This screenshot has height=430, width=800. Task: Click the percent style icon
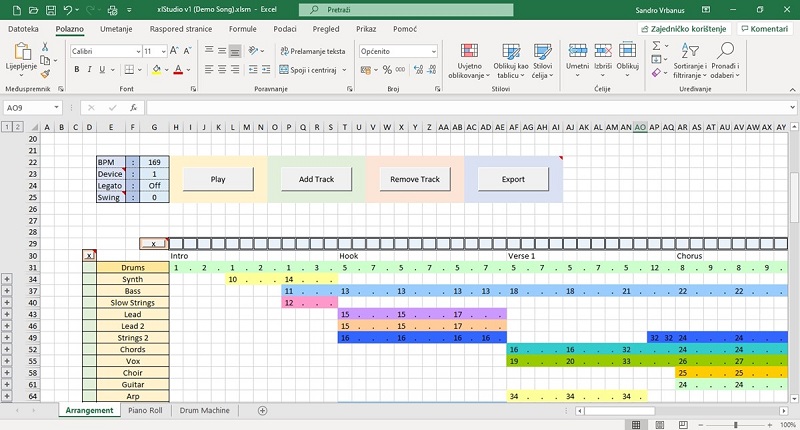click(x=387, y=69)
